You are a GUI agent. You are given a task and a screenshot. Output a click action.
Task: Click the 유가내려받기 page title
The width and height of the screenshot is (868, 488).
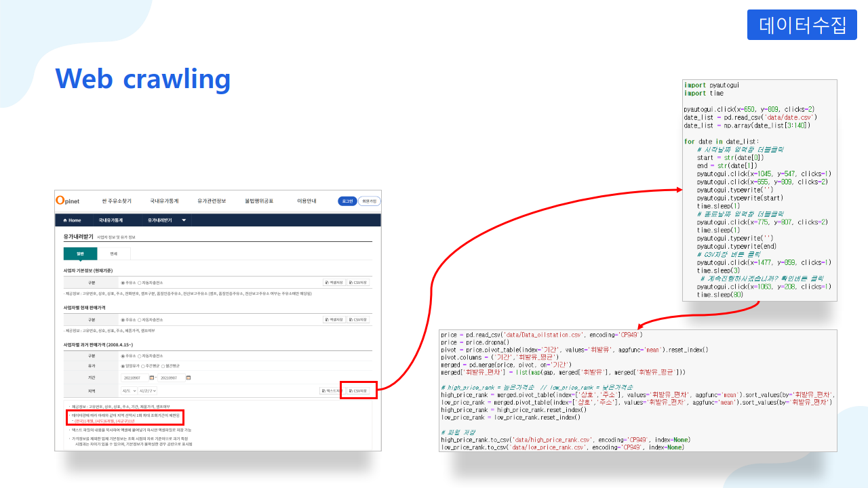tap(78, 237)
